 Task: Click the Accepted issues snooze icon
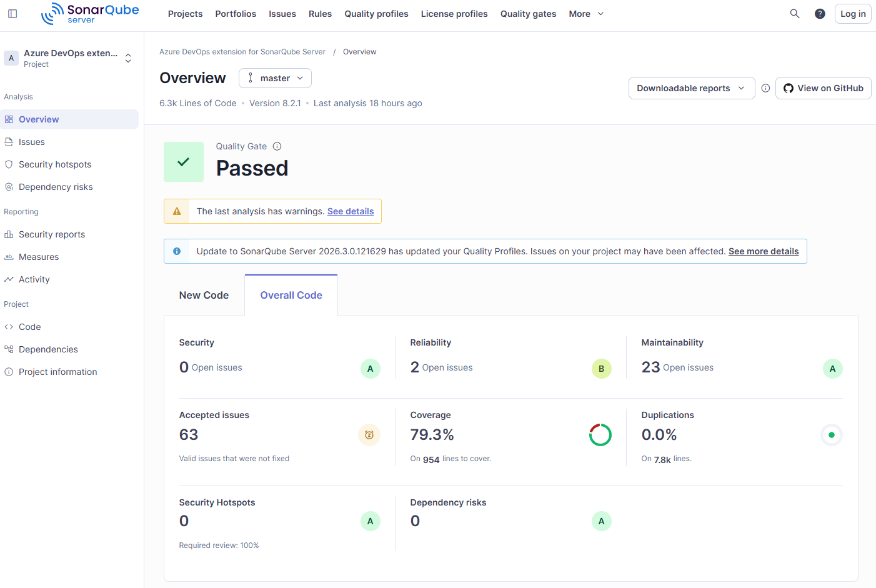click(369, 435)
